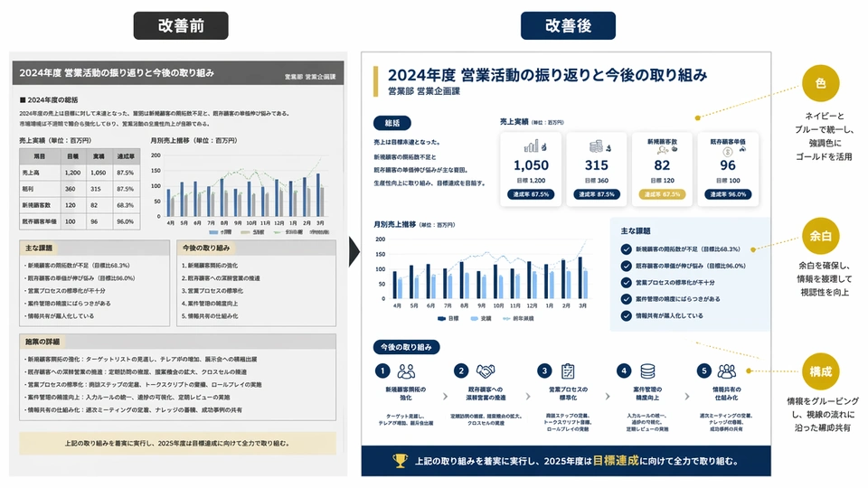Viewport: 868px width, 488px height.
Task: Select the clipboard icon for 営業プロセスの標準化
Action: (568, 371)
